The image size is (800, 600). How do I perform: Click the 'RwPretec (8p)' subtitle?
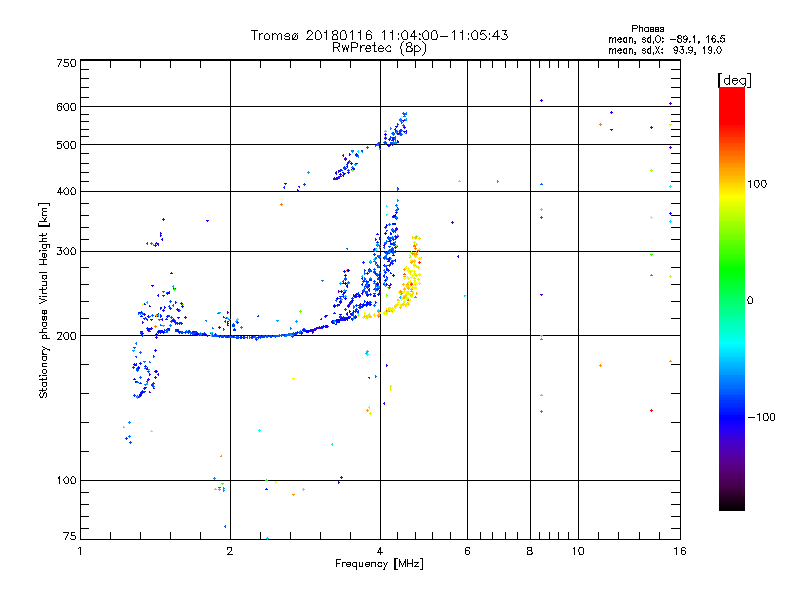coord(379,48)
